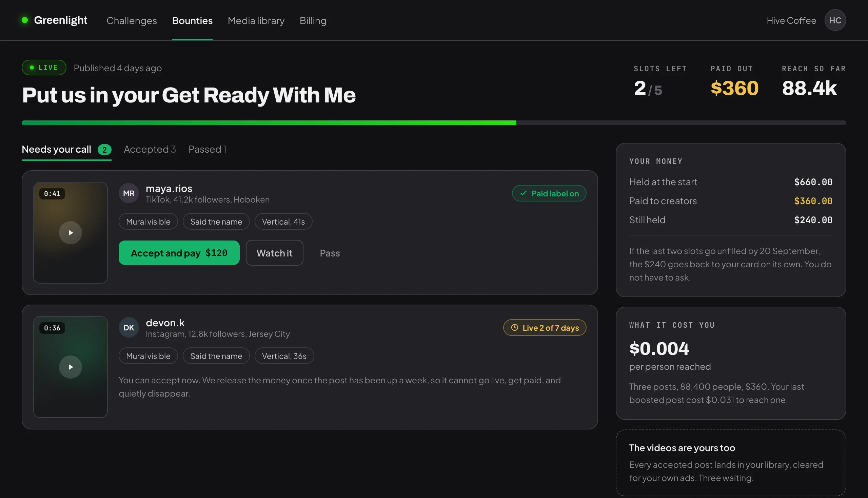Click the Live 2 of 7 days badge
The width and height of the screenshot is (868, 498).
[x=545, y=328]
